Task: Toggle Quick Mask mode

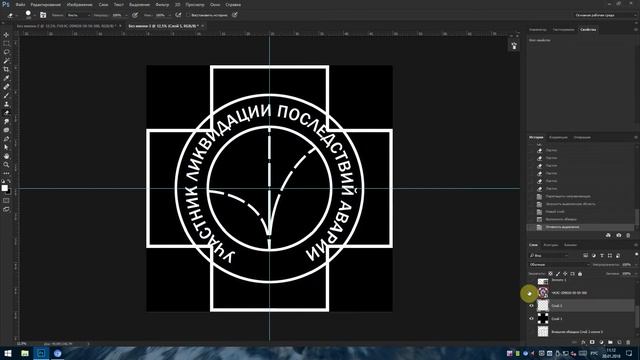Action: point(6,200)
